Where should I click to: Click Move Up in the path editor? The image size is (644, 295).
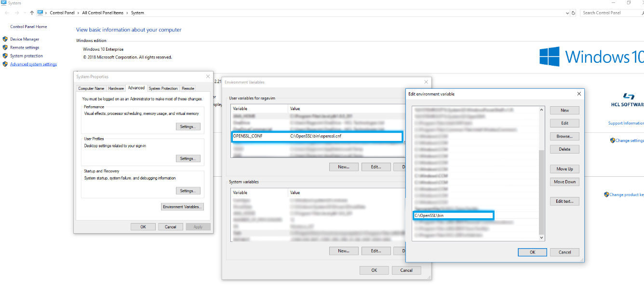click(564, 169)
